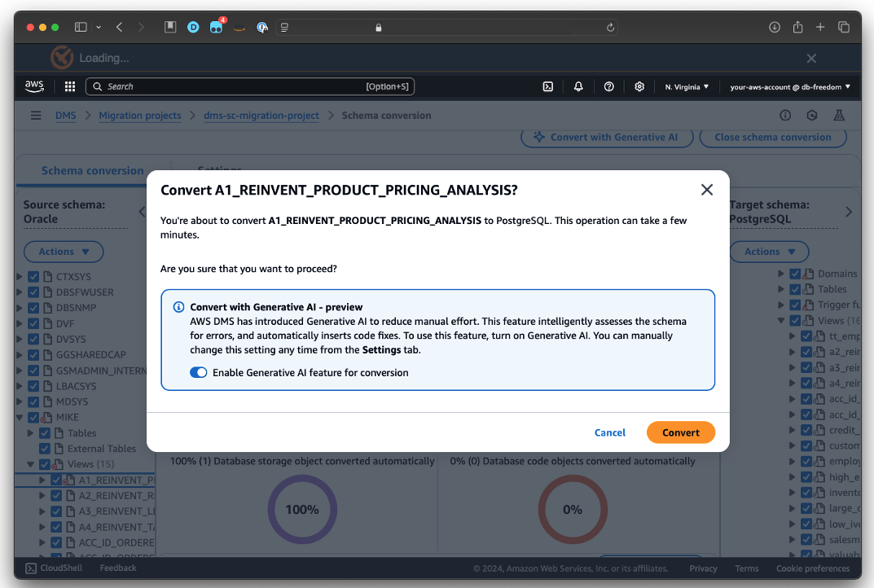Open the AWS home logo
874x588 pixels.
click(x=34, y=86)
